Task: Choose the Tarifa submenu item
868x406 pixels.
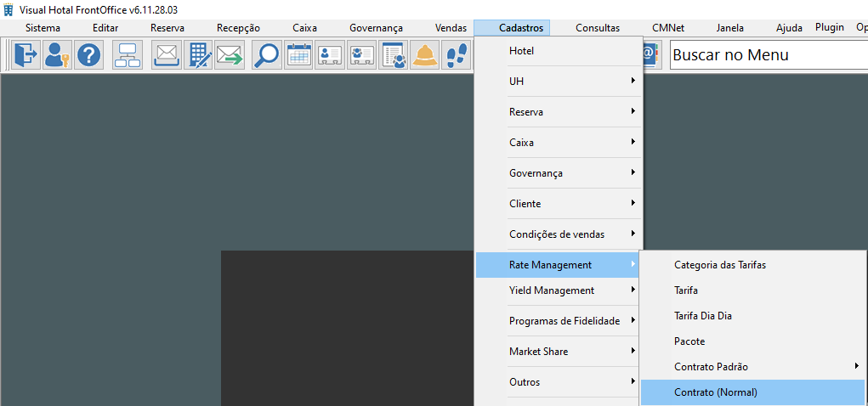Action: click(752, 290)
